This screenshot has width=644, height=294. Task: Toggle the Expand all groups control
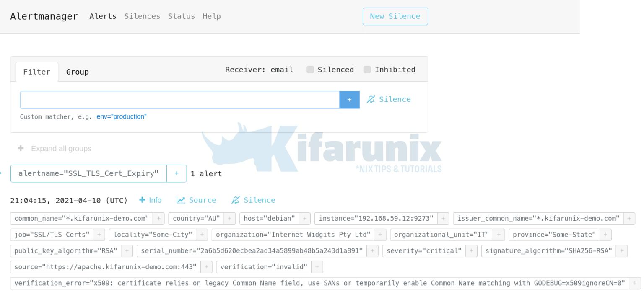[x=20, y=148]
